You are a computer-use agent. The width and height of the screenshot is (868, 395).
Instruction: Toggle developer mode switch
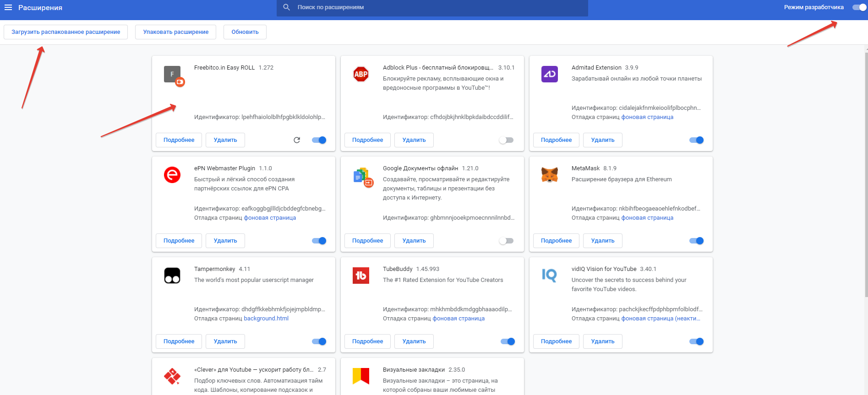click(859, 7)
